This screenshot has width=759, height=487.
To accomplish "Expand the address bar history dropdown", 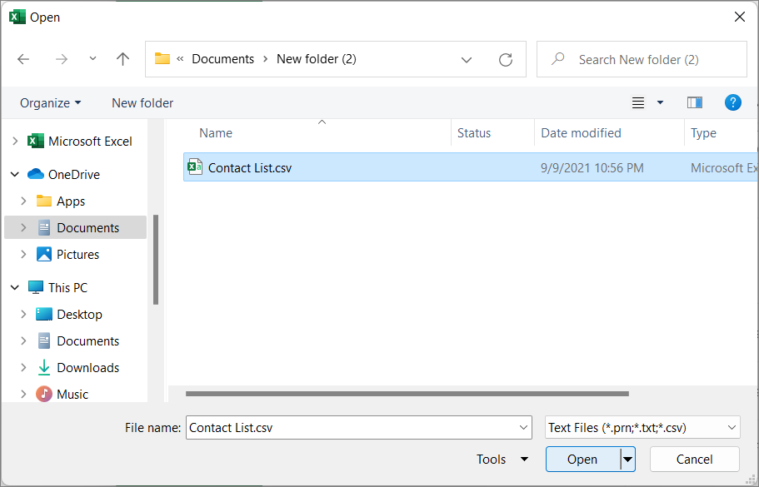I will [466, 60].
